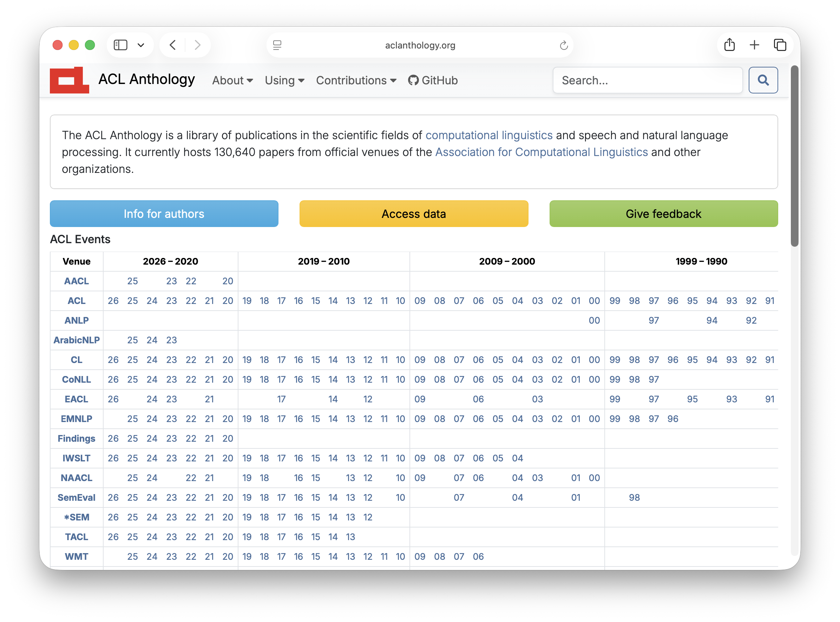Open the SemEval venue link

click(76, 497)
